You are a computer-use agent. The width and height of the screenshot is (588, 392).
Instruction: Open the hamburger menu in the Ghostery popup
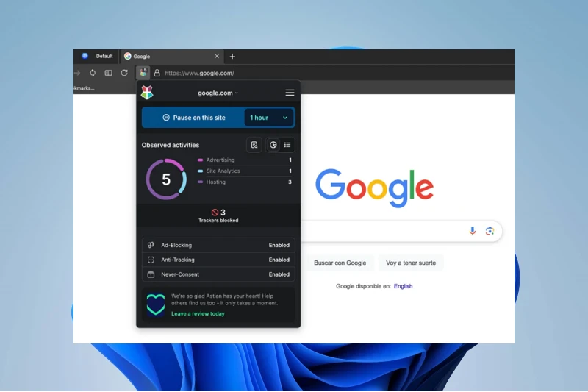click(x=290, y=93)
